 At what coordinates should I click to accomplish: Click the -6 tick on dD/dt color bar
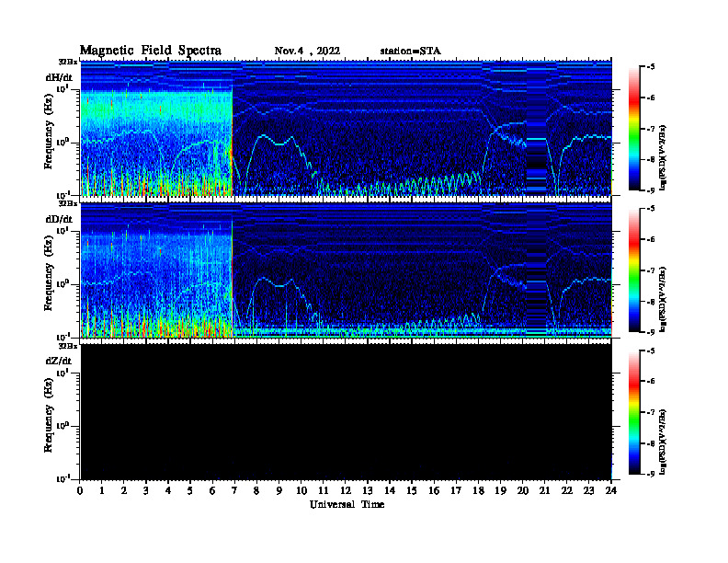coord(651,240)
